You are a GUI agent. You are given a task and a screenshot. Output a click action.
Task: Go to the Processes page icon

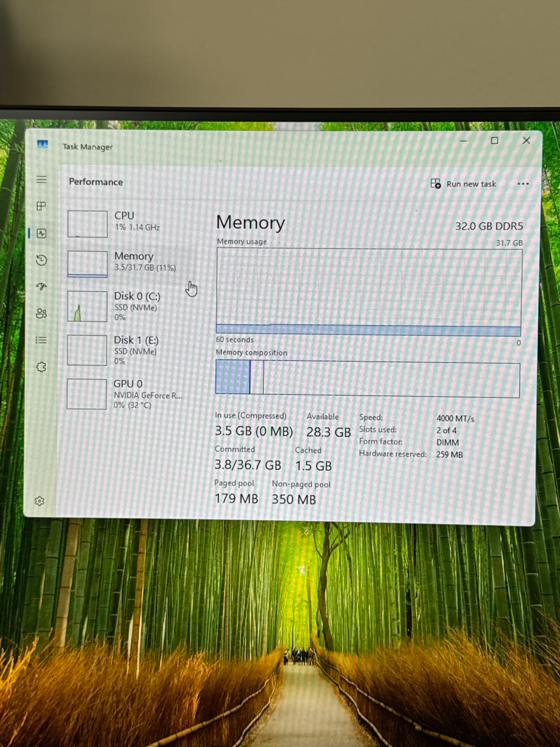[41, 206]
